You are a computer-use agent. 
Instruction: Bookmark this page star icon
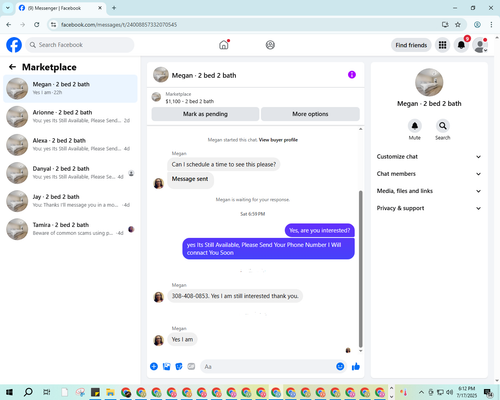[458, 25]
